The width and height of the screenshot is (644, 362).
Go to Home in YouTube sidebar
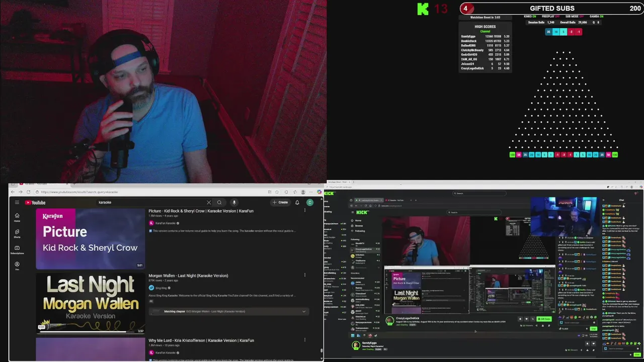coord(17,217)
